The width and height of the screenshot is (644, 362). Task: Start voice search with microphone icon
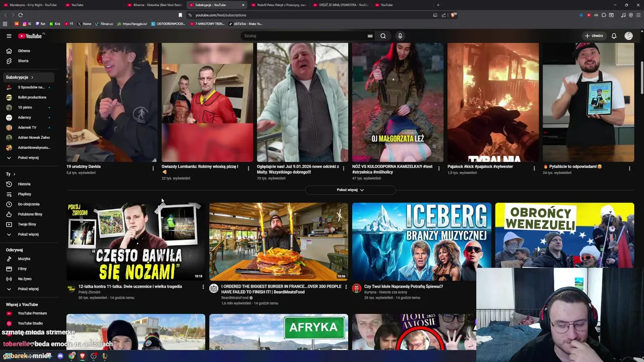[x=400, y=36]
